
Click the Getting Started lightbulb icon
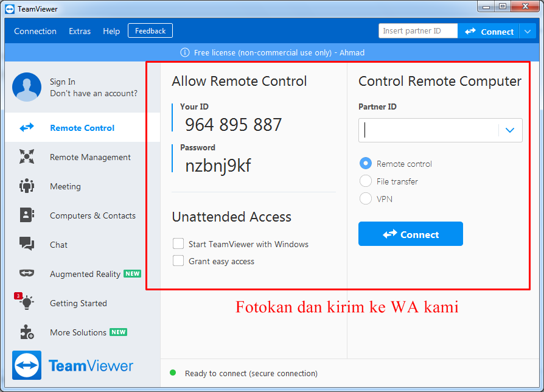click(27, 303)
